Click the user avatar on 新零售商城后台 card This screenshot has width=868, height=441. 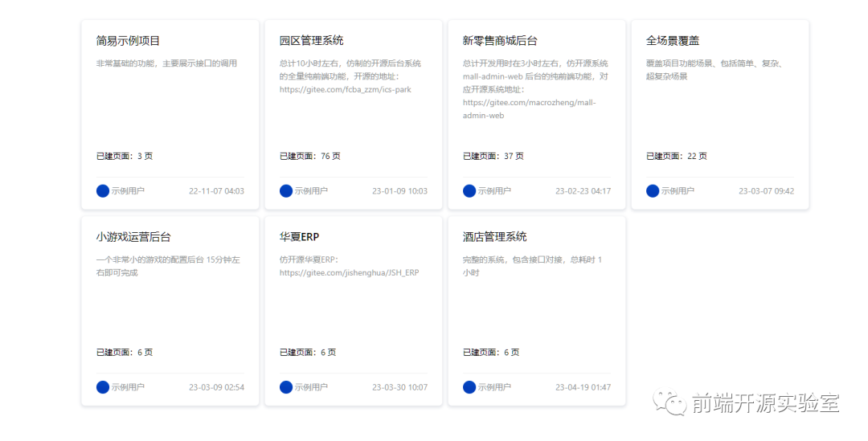[x=469, y=191]
